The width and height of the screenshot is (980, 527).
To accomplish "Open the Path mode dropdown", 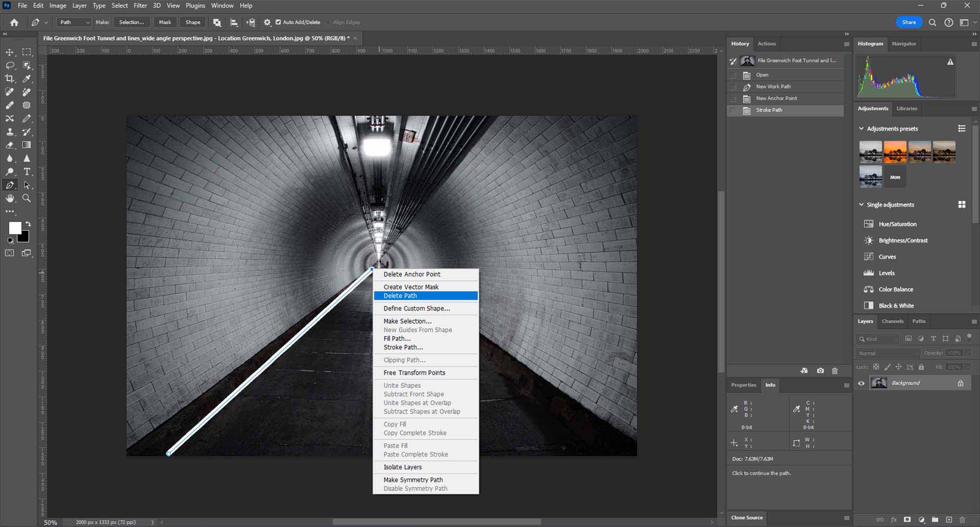I will coord(74,22).
